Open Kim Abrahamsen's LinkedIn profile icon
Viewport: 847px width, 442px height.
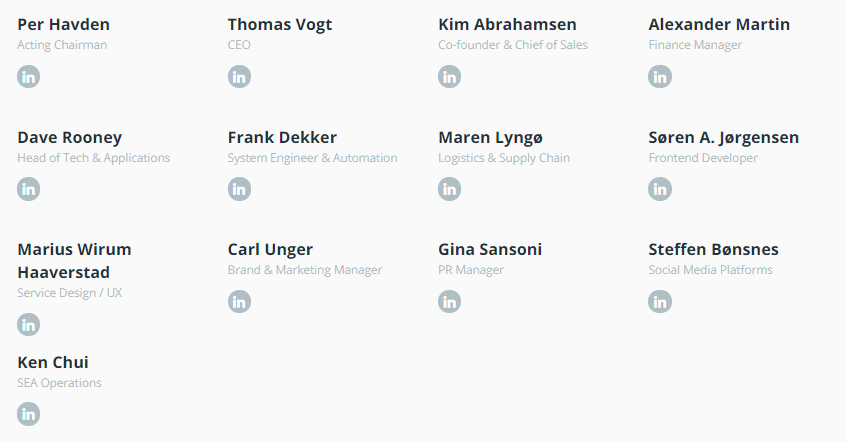[x=449, y=76]
